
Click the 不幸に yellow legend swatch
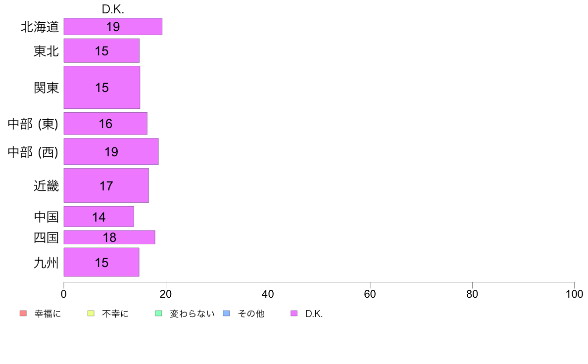tap(91, 314)
